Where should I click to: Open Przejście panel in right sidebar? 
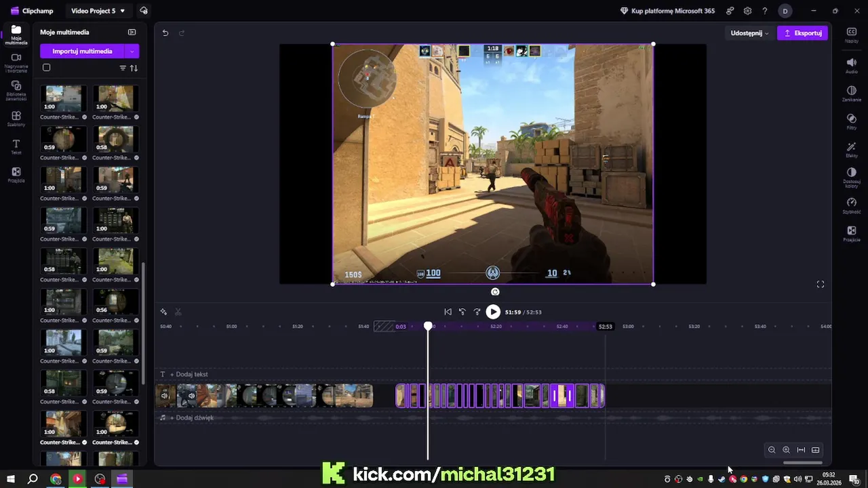click(852, 235)
